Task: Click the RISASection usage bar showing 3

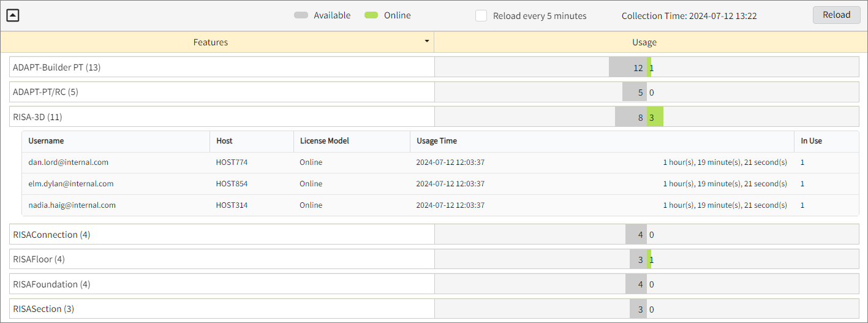Action: pyautogui.click(x=638, y=309)
